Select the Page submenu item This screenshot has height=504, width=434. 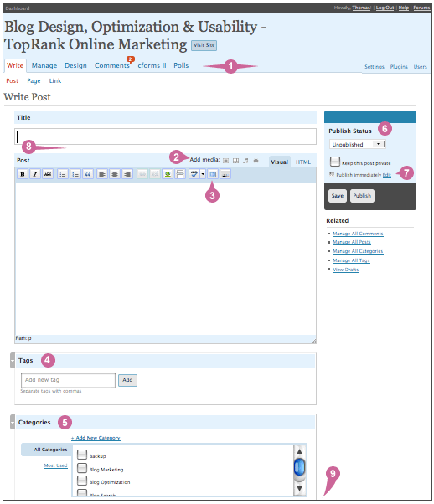point(34,80)
